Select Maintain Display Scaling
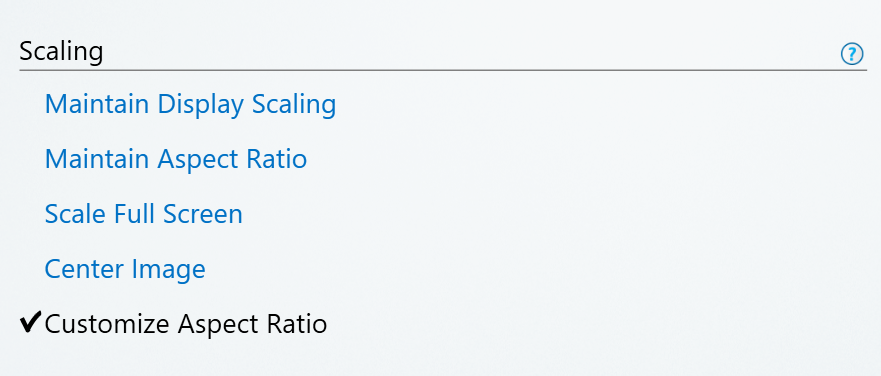This screenshot has height=376, width=881. coord(190,105)
